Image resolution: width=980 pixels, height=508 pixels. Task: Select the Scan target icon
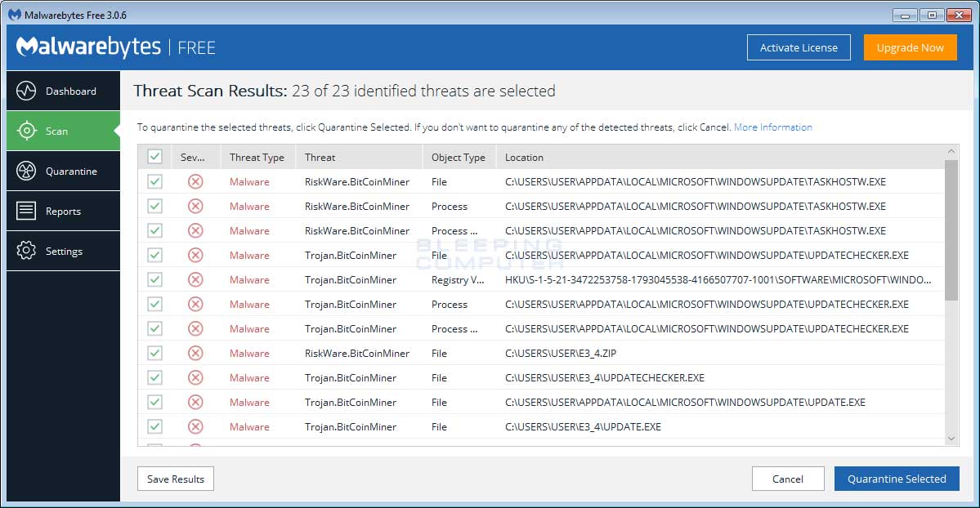tap(26, 131)
